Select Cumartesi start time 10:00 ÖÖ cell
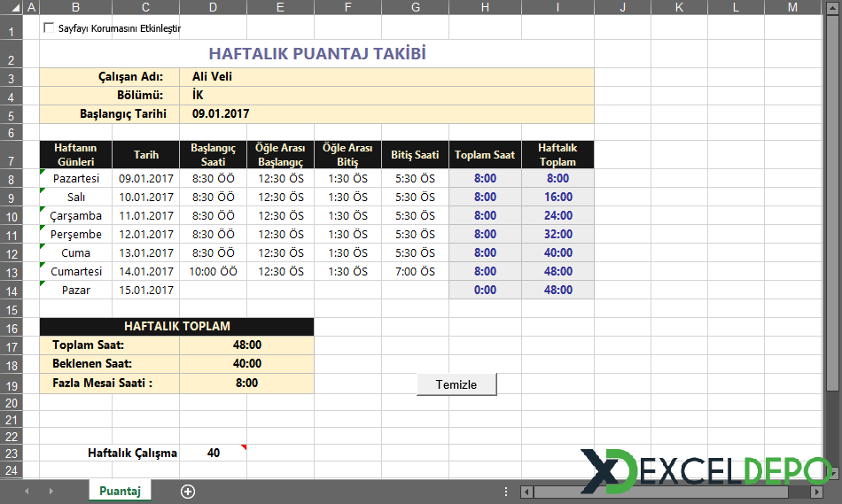The image size is (842, 504). [x=214, y=272]
